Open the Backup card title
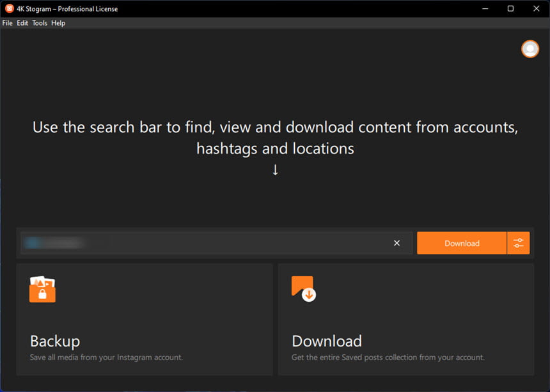The width and height of the screenshot is (550, 392). pos(55,341)
